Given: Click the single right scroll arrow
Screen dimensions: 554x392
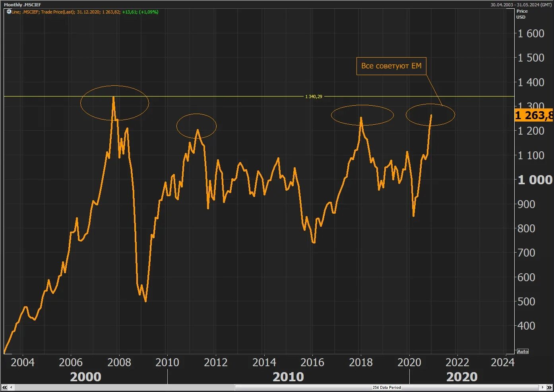Looking at the screenshot, I should point(543,387).
